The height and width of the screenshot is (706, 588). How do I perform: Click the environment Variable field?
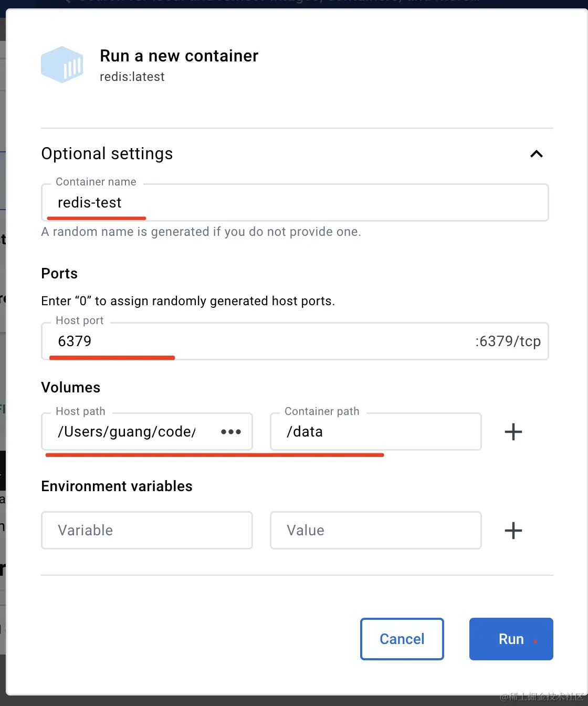[x=146, y=531]
